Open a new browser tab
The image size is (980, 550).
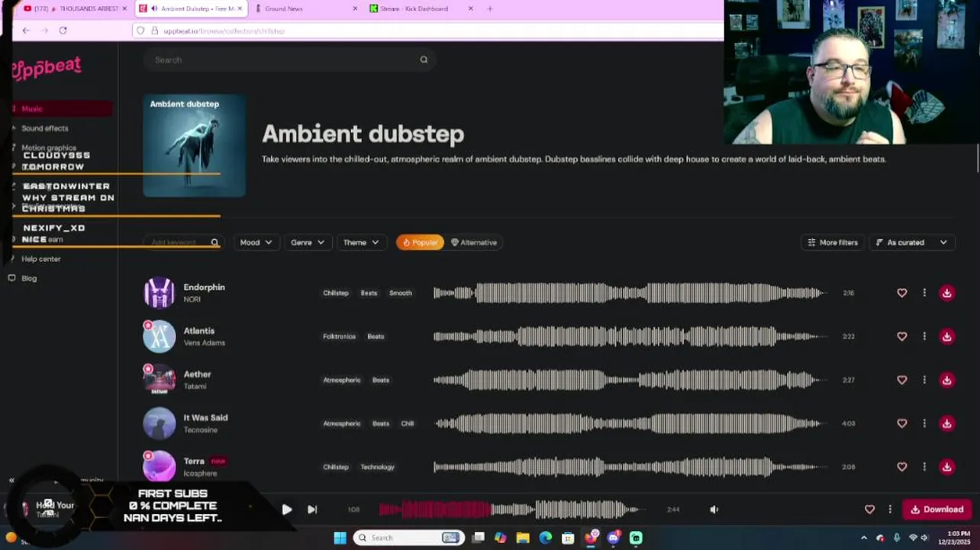(x=490, y=8)
